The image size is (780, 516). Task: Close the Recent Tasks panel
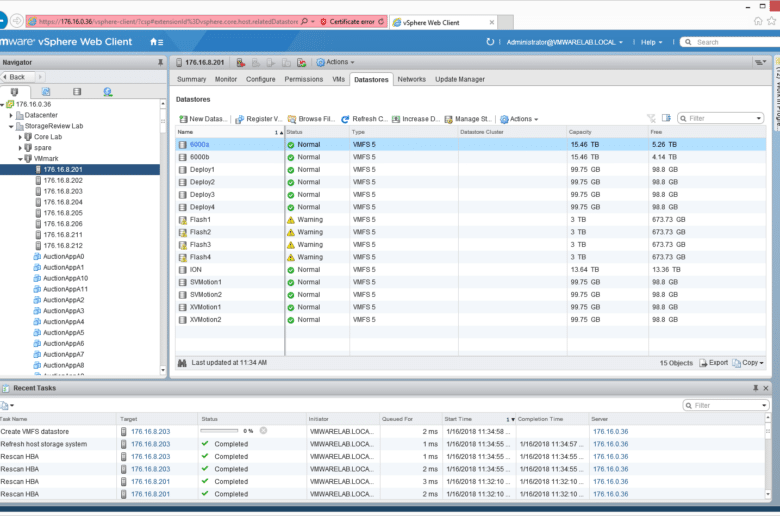pyautogui.click(x=766, y=388)
